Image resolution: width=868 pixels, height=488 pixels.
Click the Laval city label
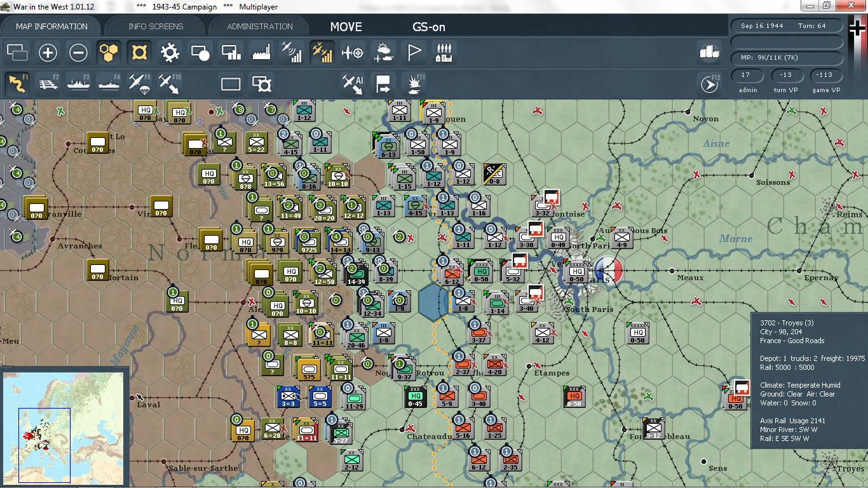[x=148, y=405]
